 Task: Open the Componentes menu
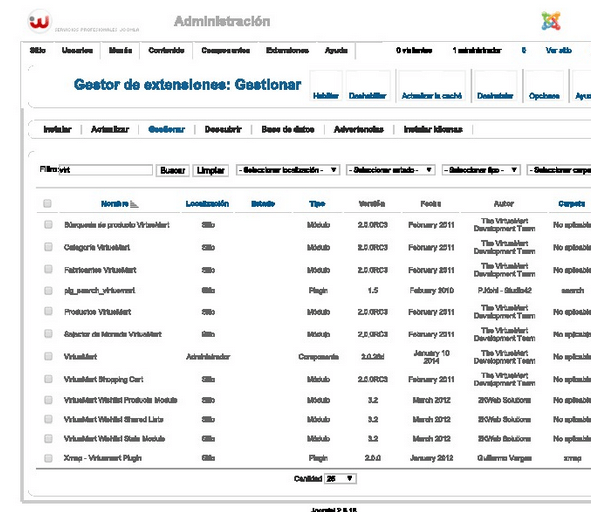(x=226, y=51)
